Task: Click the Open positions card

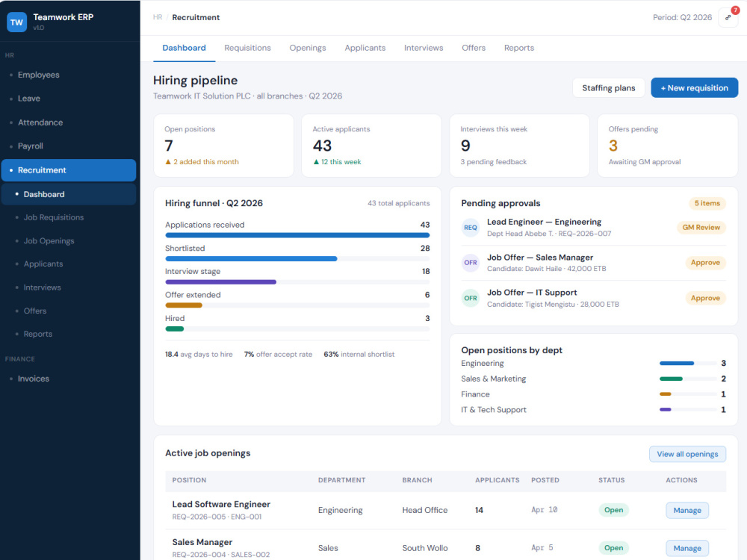Action: coord(223,146)
